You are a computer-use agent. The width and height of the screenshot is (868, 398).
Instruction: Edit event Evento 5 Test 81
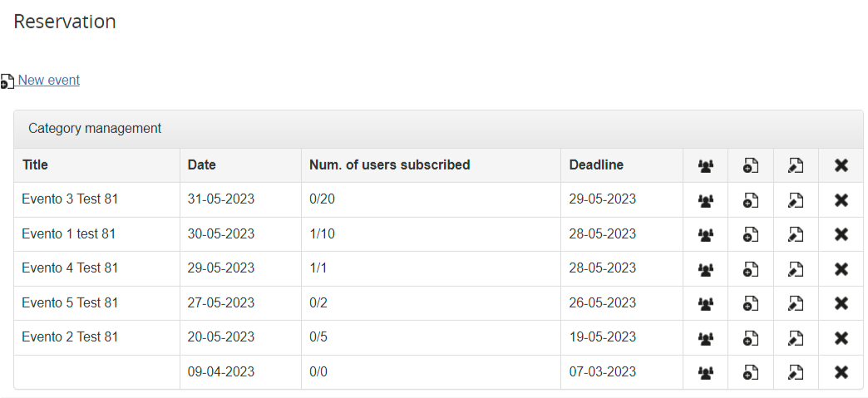(x=796, y=303)
